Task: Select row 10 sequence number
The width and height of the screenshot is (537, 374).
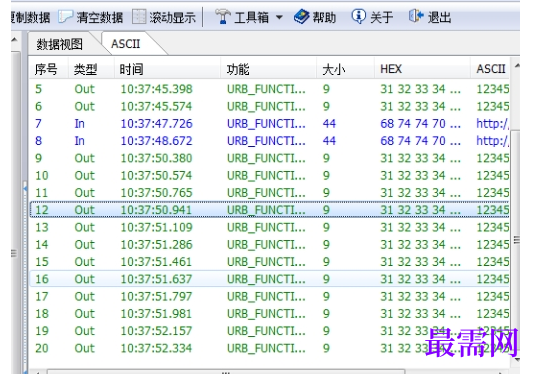Action: click(x=42, y=175)
